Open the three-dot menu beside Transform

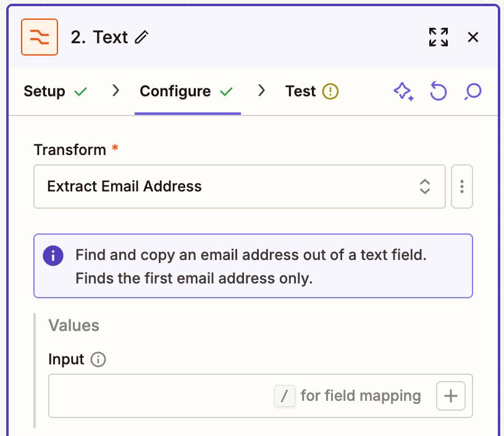click(x=462, y=187)
